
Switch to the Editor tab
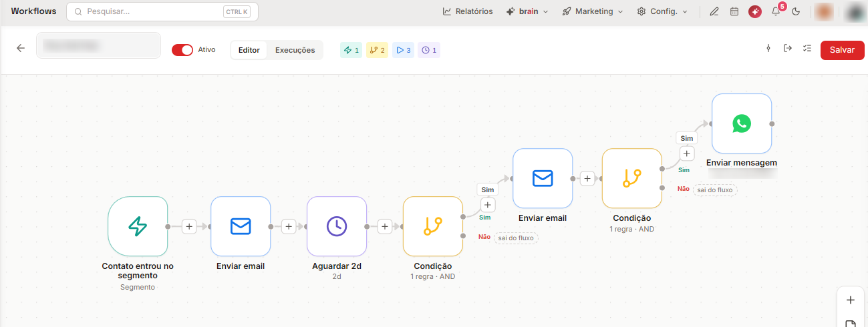pos(249,50)
